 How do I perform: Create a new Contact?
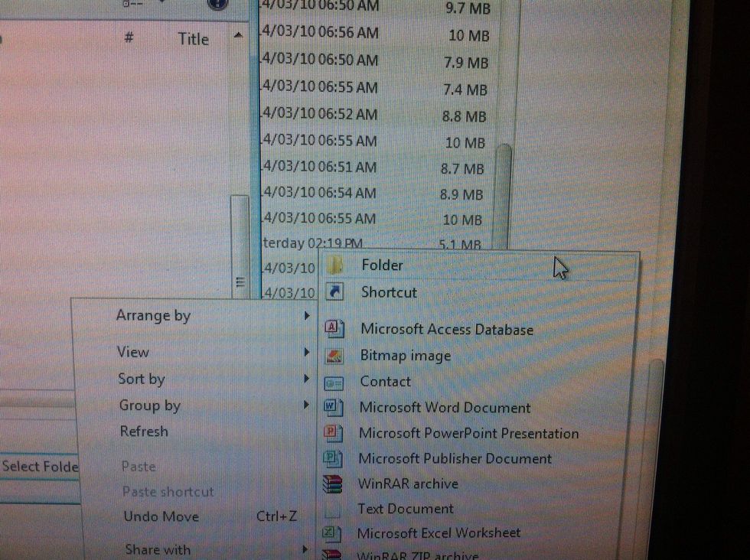[386, 382]
